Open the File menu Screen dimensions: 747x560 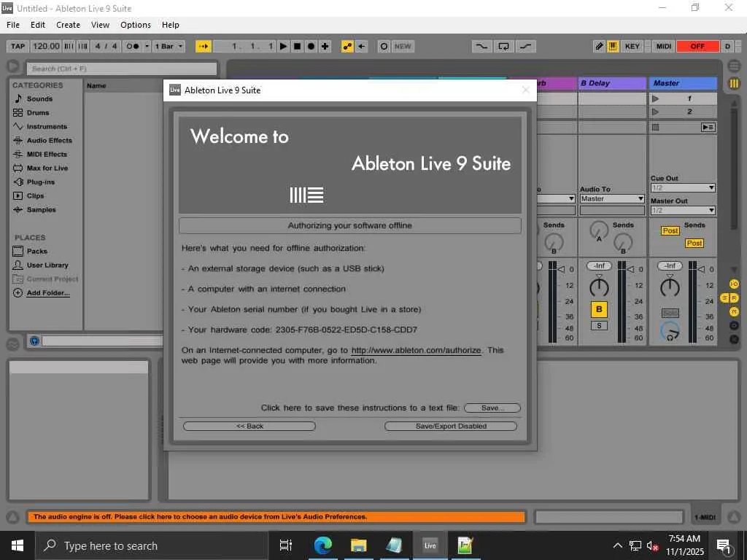13,25
